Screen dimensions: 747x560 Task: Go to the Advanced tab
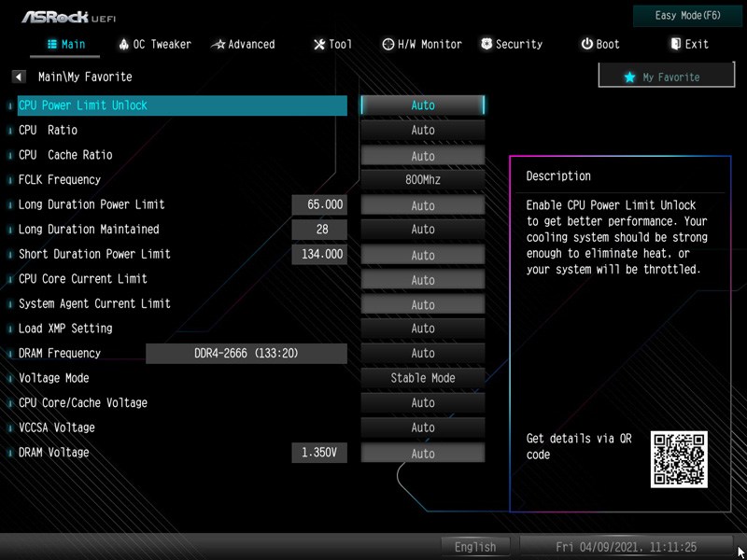[x=244, y=45]
